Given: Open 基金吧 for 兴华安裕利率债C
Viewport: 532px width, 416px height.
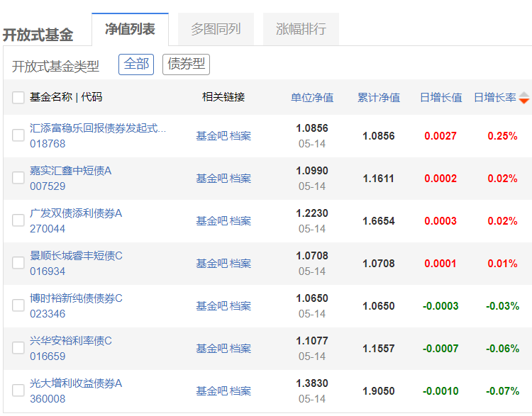Looking at the screenshot, I should 212,349.
